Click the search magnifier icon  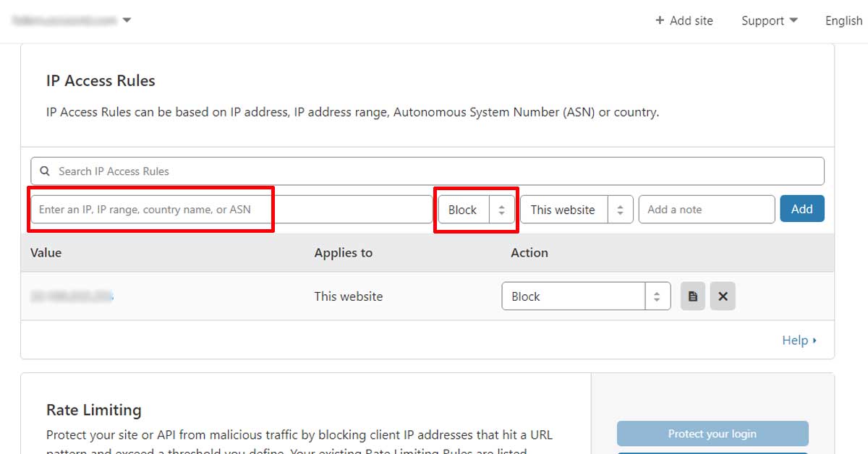[45, 171]
